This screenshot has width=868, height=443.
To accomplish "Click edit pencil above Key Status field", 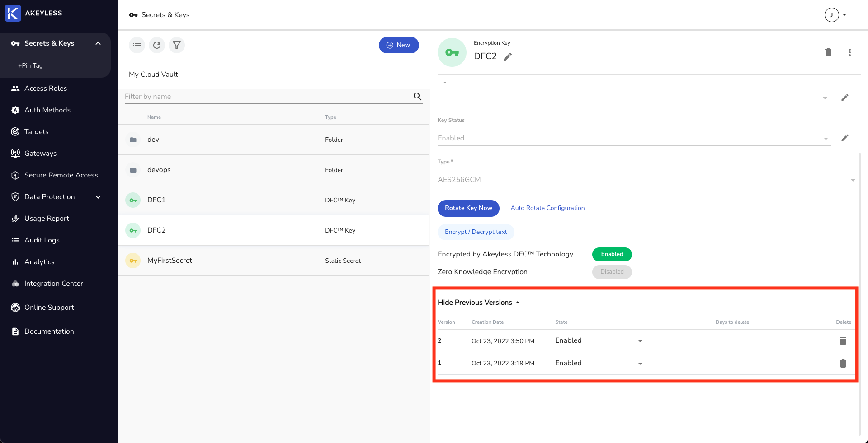I will tap(844, 98).
